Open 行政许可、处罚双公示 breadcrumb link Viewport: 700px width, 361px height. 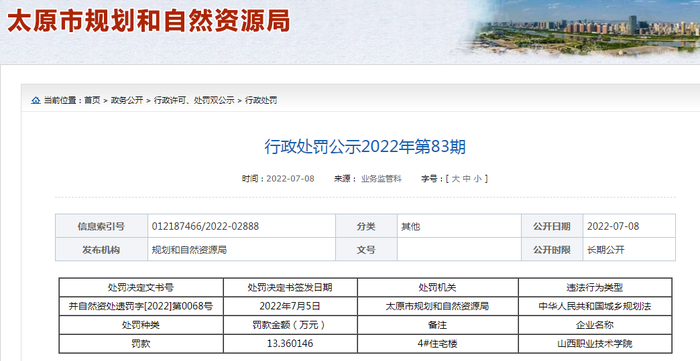coord(194,100)
